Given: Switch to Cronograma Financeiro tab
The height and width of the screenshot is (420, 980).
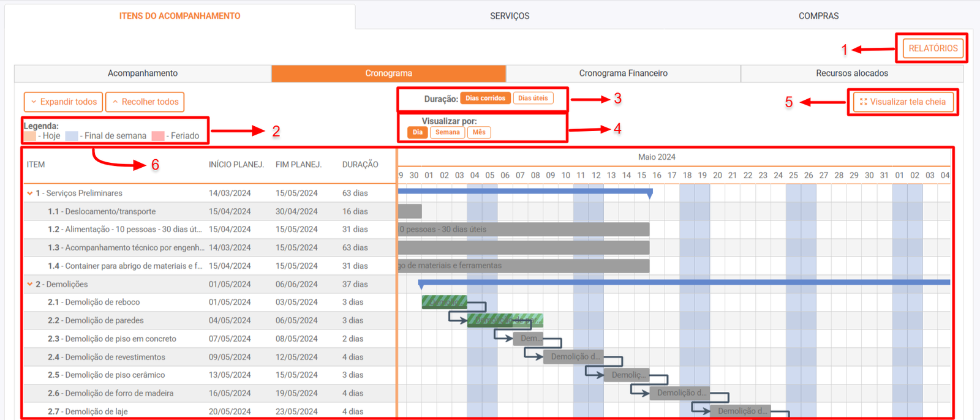Looking at the screenshot, I should tap(623, 73).
